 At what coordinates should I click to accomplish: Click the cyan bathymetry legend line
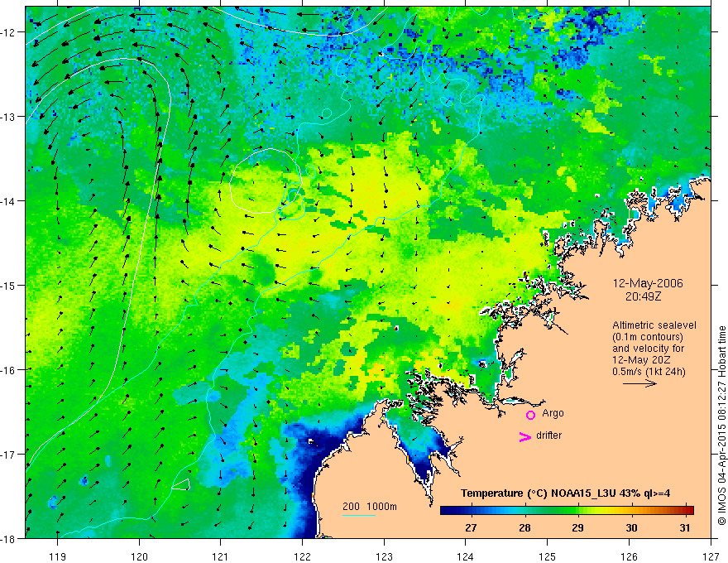point(358,515)
